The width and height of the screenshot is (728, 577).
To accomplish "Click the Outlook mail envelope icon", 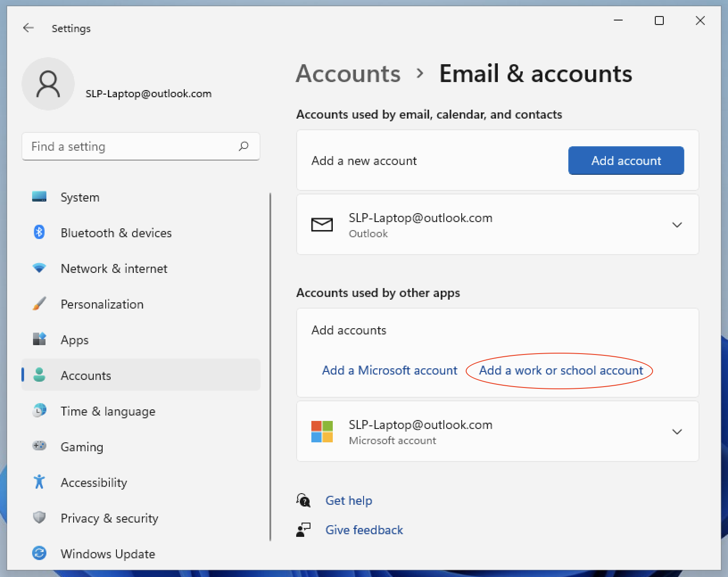I will click(322, 225).
